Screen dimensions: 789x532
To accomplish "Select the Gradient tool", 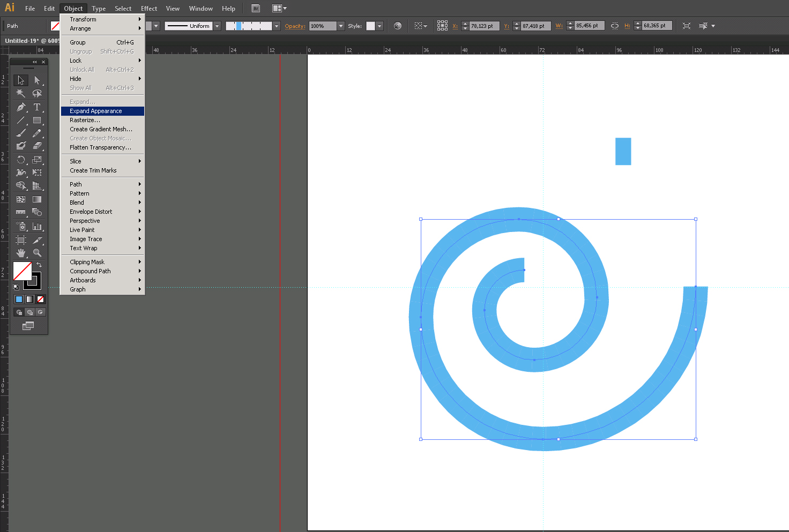I will tap(37, 199).
